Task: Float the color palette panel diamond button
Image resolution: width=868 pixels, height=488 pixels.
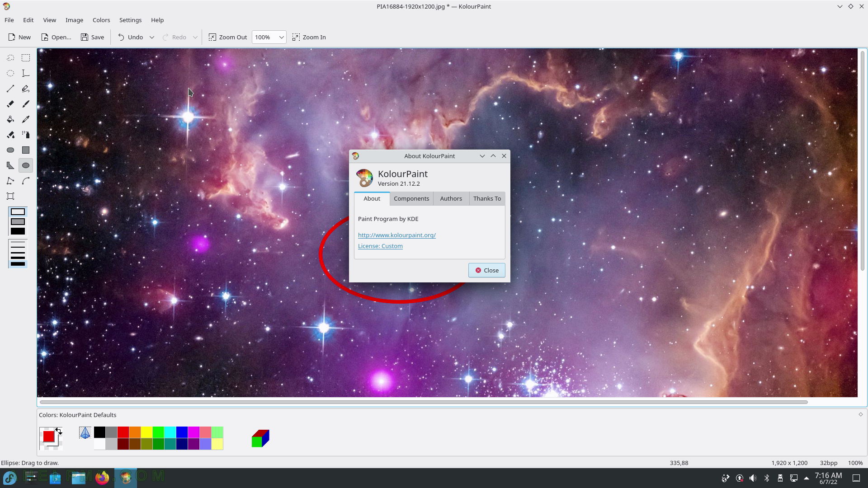Action: (861, 414)
